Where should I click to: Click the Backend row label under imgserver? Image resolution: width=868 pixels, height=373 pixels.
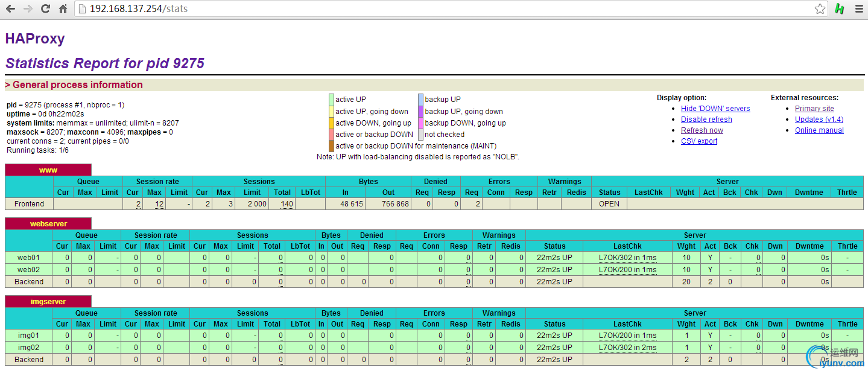(29, 360)
